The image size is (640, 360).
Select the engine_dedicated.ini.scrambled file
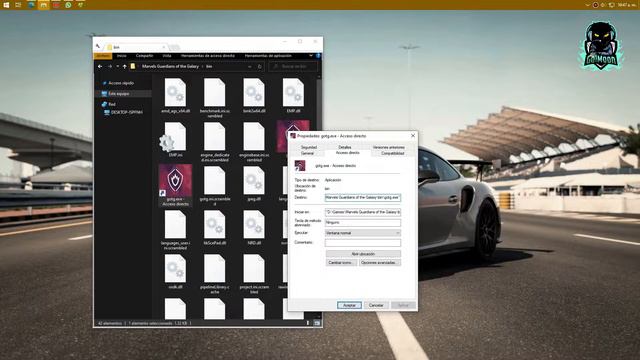[215, 142]
